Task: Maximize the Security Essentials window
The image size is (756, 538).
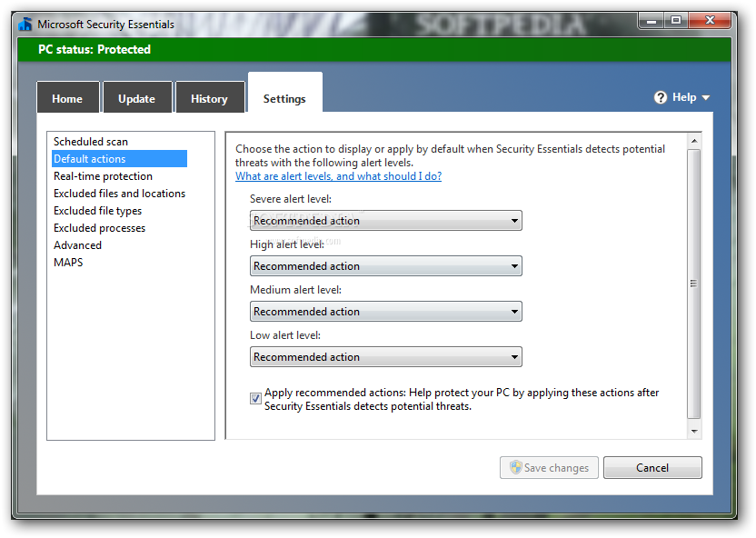Action: 676,20
